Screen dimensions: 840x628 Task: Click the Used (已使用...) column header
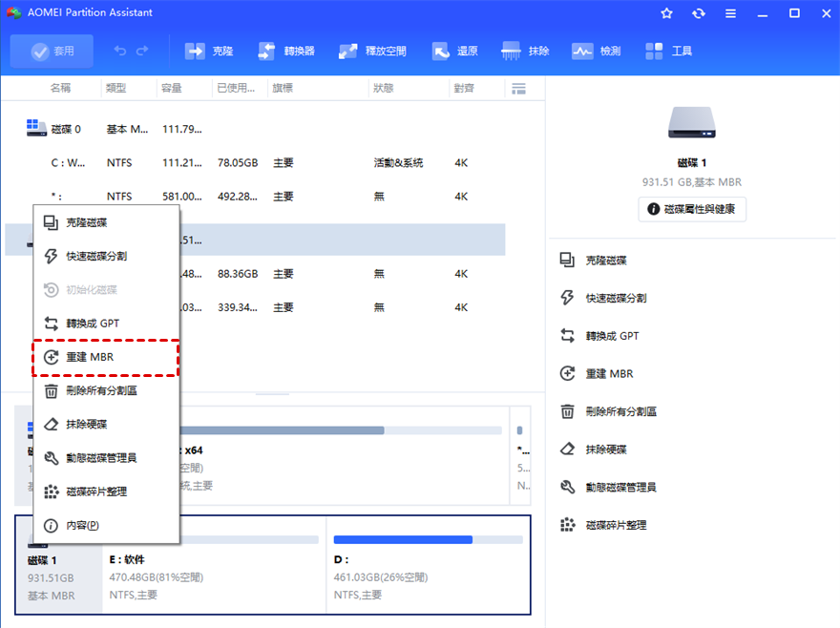tap(236, 88)
